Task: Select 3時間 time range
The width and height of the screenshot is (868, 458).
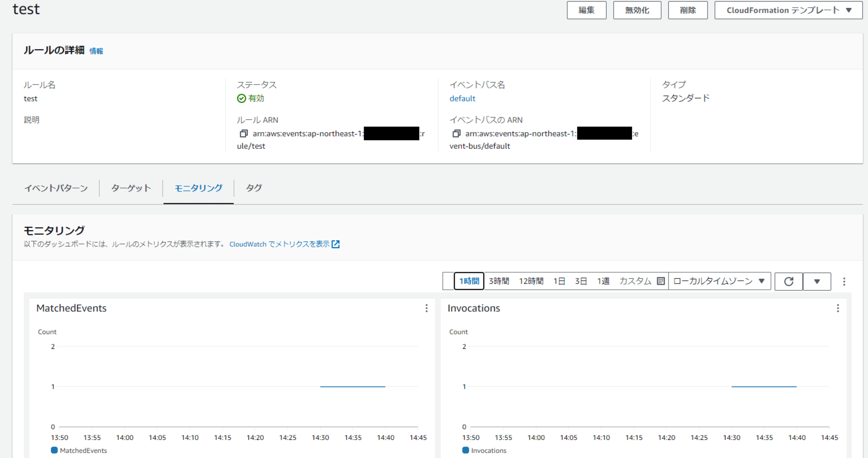Action: tap(499, 281)
